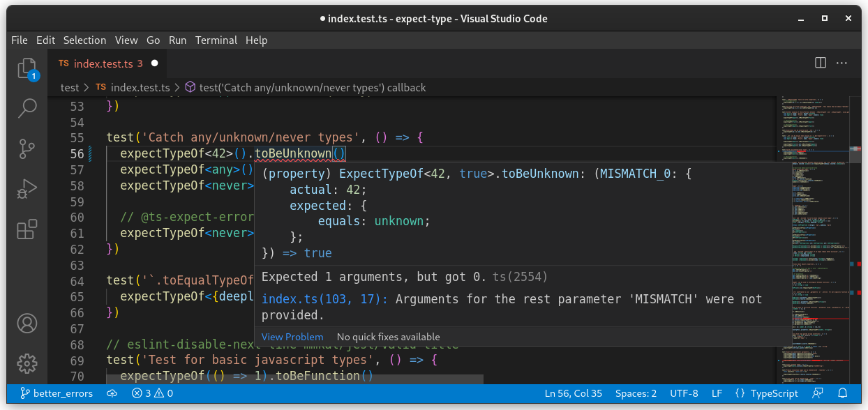Close the unsaved index.test.ts tab dot

tap(155, 63)
